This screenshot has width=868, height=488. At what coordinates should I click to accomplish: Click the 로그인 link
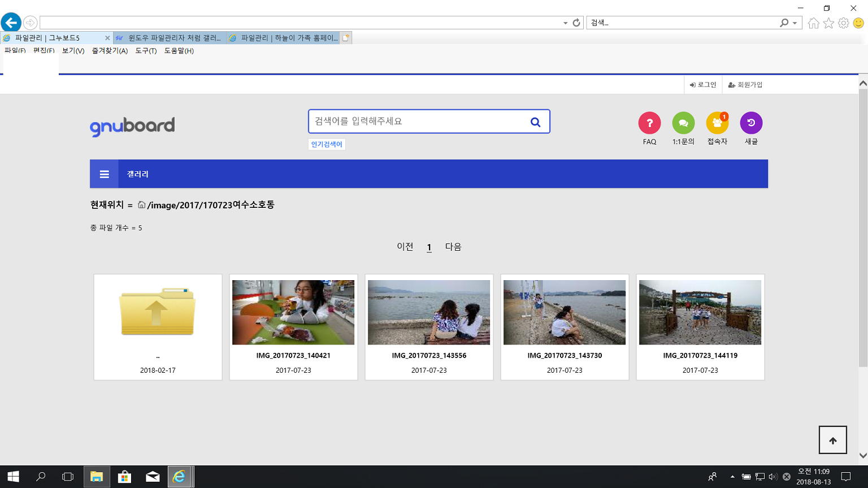(x=703, y=85)
